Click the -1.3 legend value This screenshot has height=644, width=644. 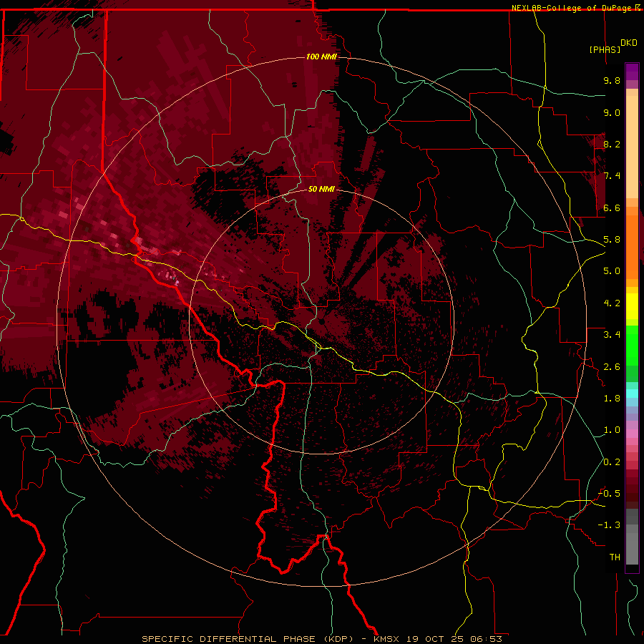coord(609,525)
